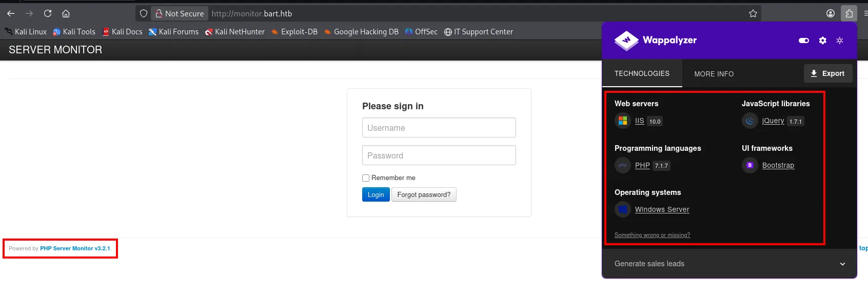This screenshot has height=296, width=868.
Task: Click the Wappalyzer logo
Action: pyautogui.click(x=656, y=40)
